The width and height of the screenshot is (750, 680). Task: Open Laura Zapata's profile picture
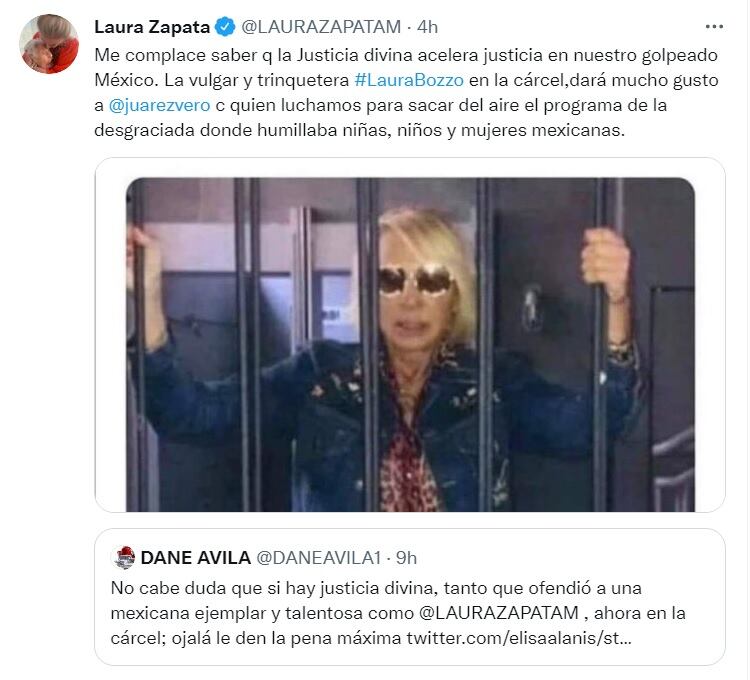click(x=49, y=44)
